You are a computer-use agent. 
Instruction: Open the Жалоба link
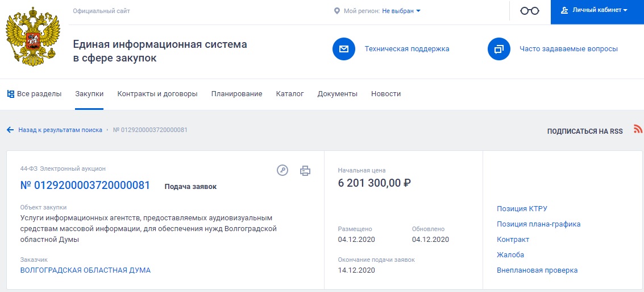[x=510, y=255]
